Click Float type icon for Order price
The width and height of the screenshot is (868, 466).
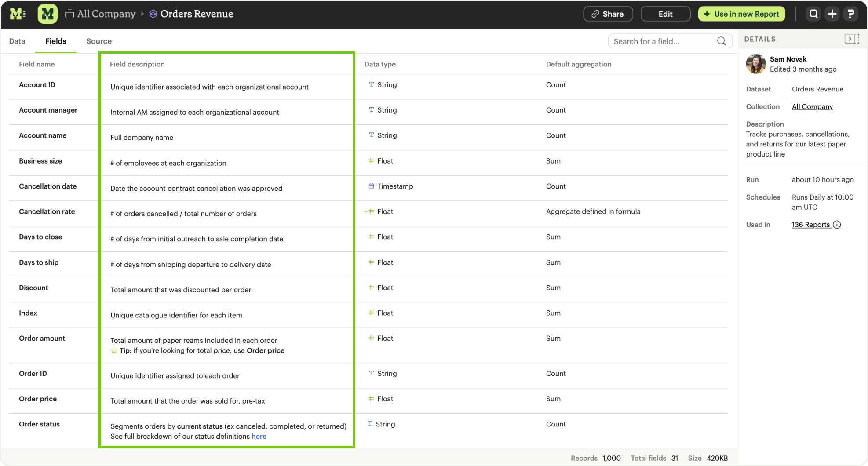372,399
